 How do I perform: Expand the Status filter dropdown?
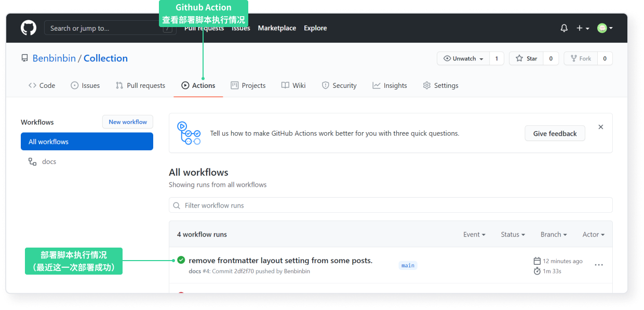[513, 235]
